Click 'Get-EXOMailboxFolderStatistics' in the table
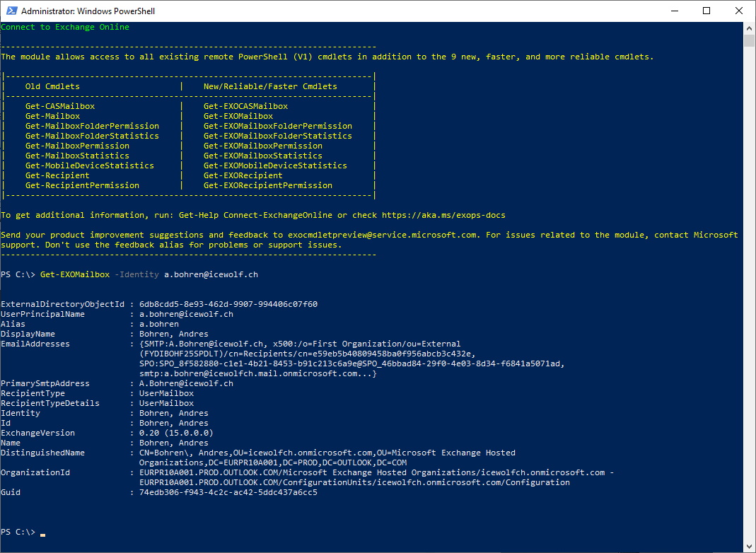 (278, 136)
